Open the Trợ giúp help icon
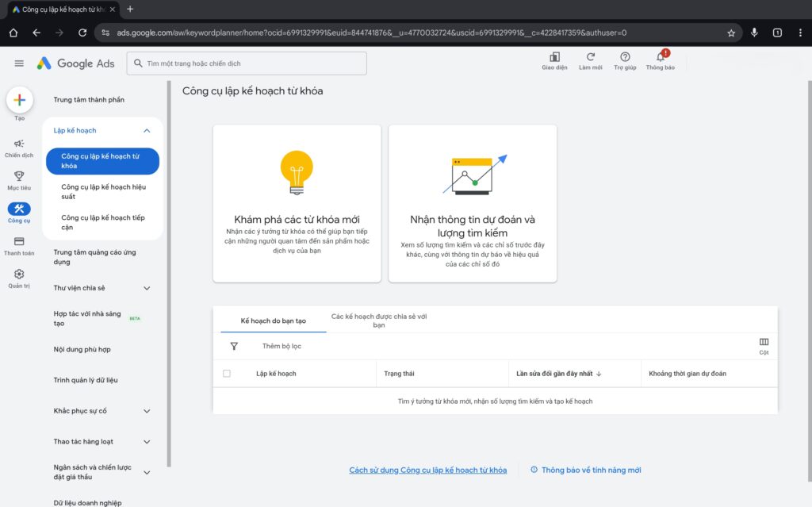This screenshot has width=812, height=507. [x=625, y=58]
